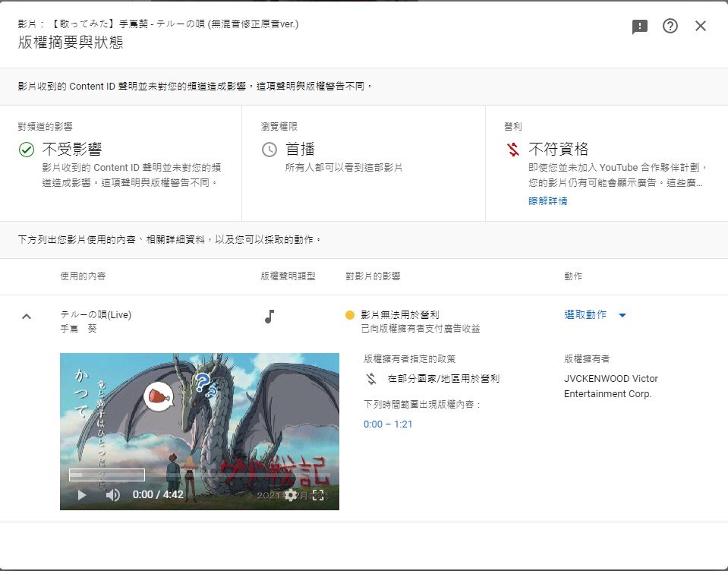The image size is (728, 571).
Task: Collapse the テルーの唄(Live) claim row
Action: coord(27,317)
